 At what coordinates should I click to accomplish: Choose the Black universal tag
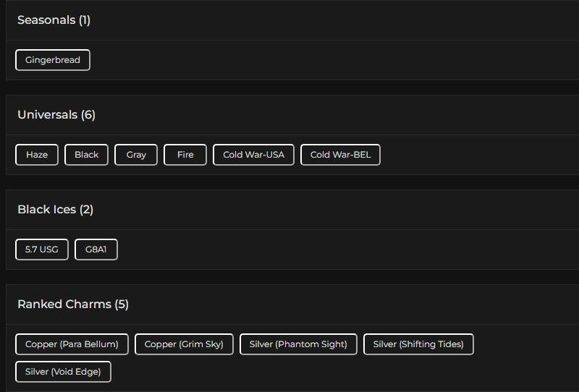87,155
